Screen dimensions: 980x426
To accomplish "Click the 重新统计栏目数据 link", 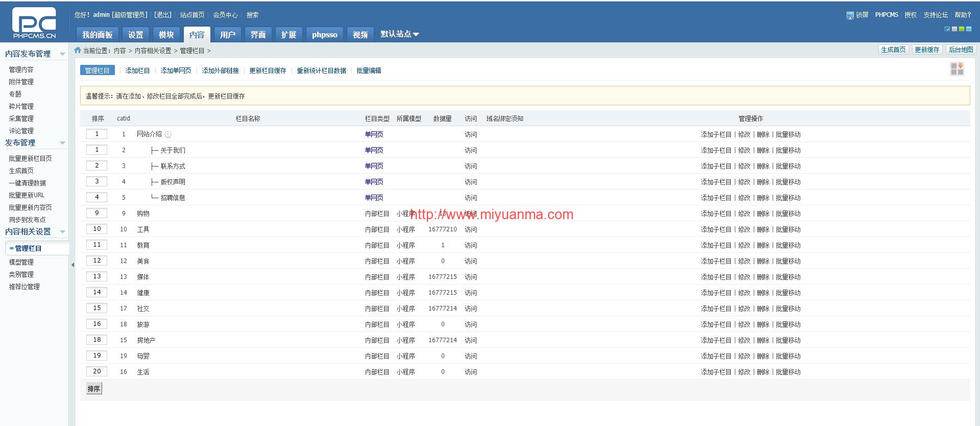I will (x=321, y=70).
